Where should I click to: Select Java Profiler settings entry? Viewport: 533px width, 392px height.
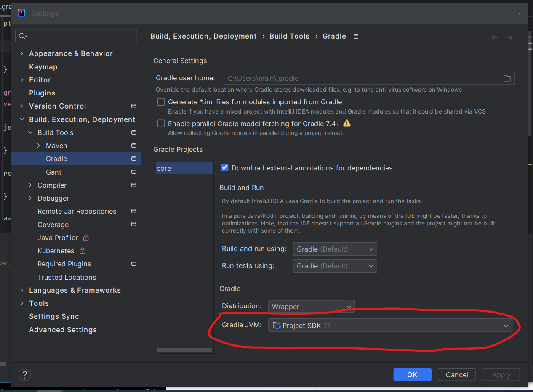58,238
